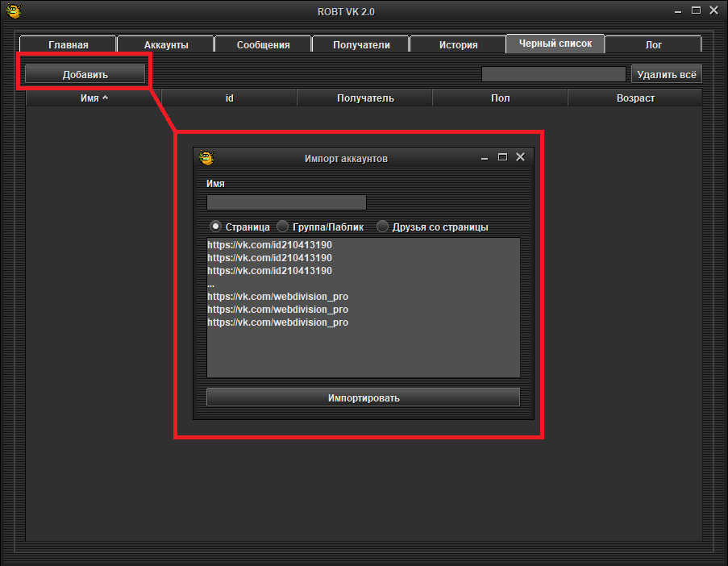Click the Импорт аккаунтов dialog logo icon
The image size is (728, 566).
click(207, 158)
